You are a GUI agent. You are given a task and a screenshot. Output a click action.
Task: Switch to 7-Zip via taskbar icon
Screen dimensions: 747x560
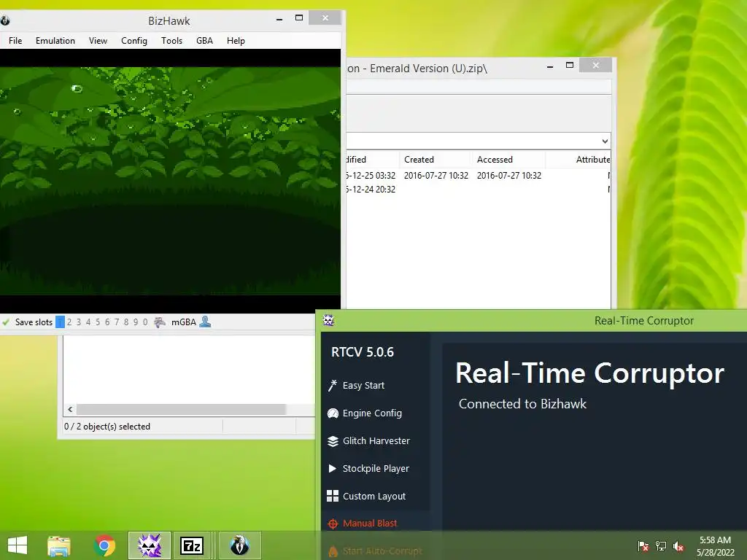[x=192, y=545]
